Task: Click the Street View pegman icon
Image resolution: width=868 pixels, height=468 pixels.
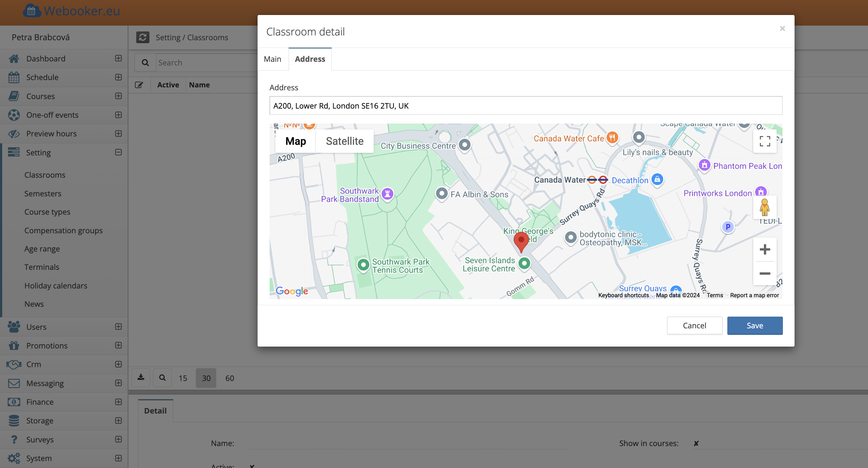Action: [x=764, y=207]
